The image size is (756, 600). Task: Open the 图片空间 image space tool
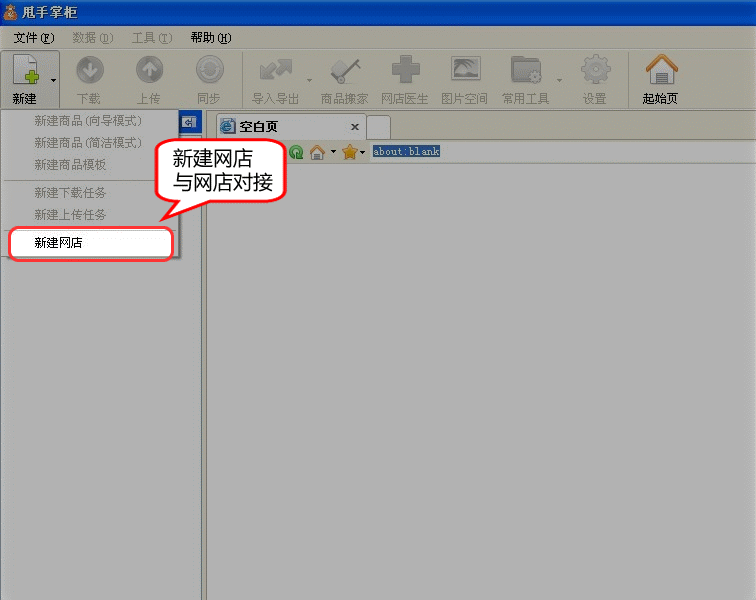[x=465, y=79]
